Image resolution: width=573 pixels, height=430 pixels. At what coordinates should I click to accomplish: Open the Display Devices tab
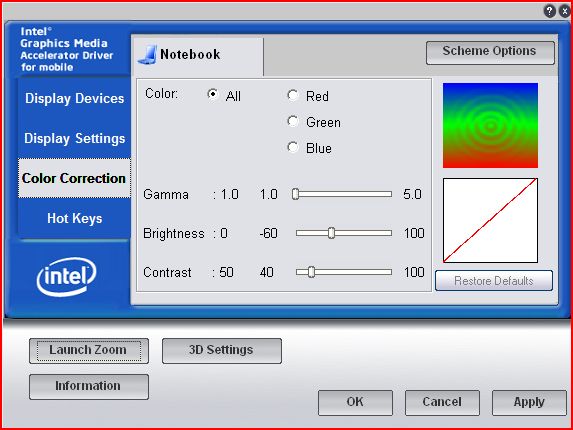point(75,99)
